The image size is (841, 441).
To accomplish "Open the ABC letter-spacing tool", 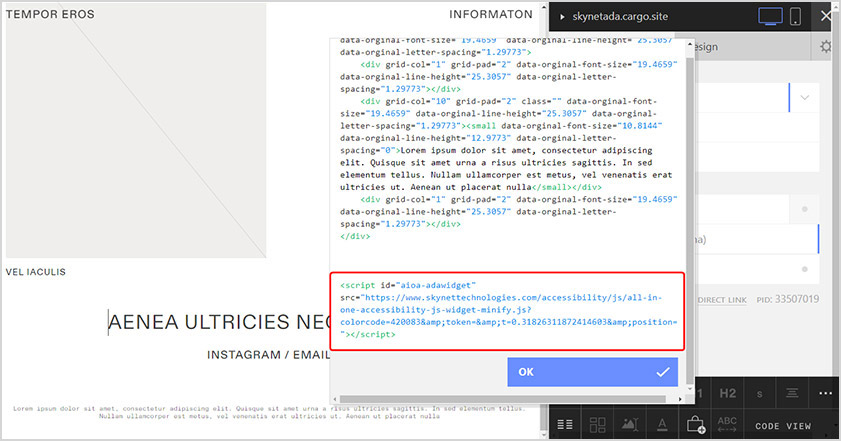I will coord(727,424).
